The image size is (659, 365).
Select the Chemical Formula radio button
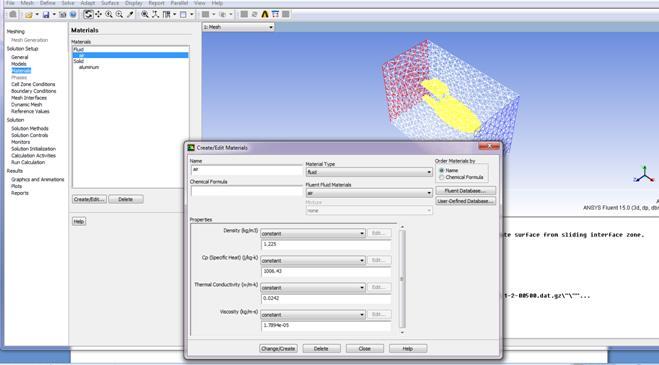click(441, 177)
